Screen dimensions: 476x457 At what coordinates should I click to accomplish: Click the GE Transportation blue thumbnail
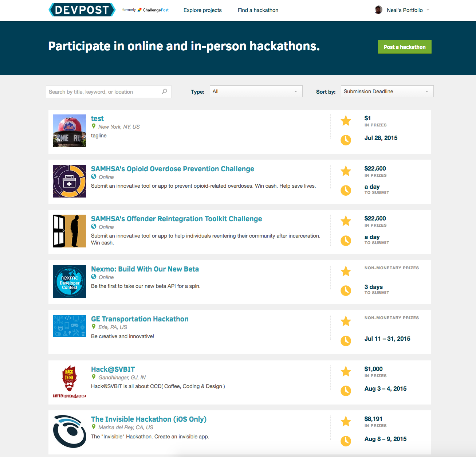click(x=70, y=326)
